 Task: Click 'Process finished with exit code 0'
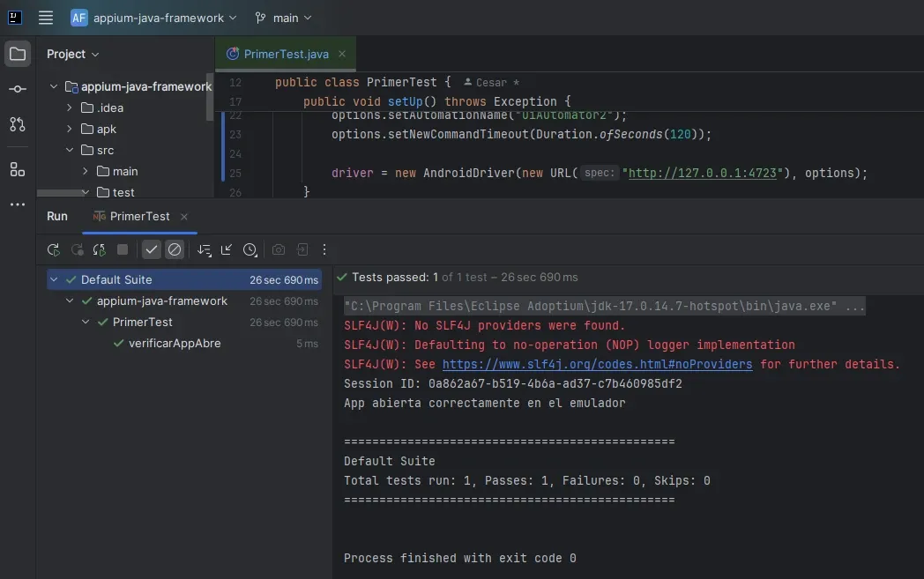(459, 558)
